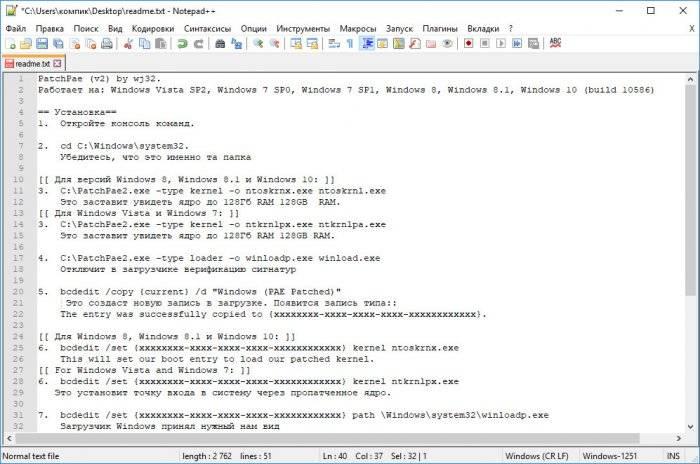
Task: Open the user-defined language dialog icon
Action: (x=383, y=43)
